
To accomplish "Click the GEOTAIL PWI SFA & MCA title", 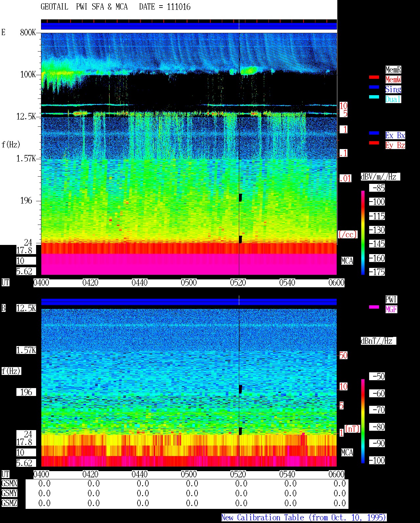I will click(x=84, y=7).
